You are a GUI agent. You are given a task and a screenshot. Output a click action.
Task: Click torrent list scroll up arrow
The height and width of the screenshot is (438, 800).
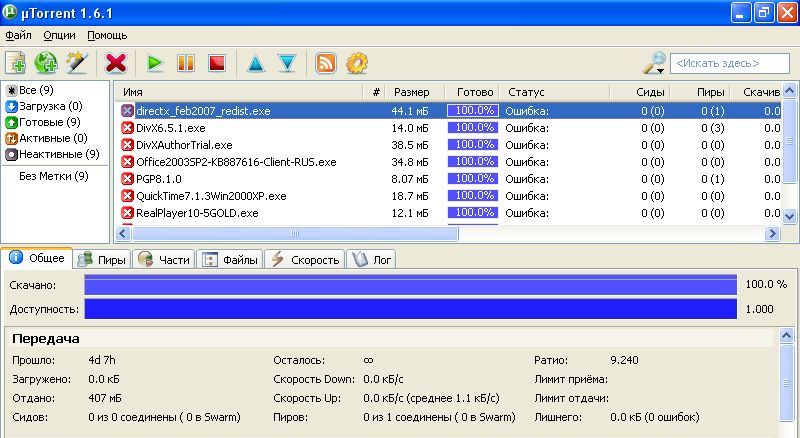pyautogui.click(x=789, y=91)
